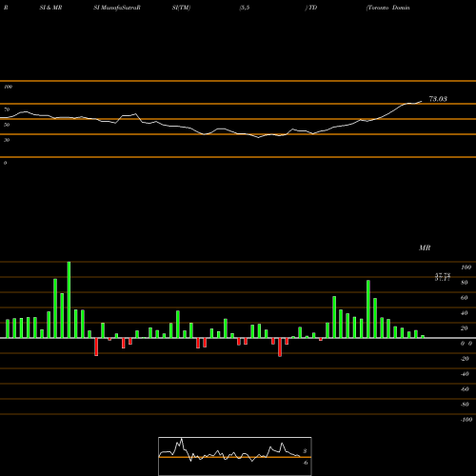Open the mini chart thumbnail at bottom
The width and height of the screenshot is (476, 476).
coord(235,456)
